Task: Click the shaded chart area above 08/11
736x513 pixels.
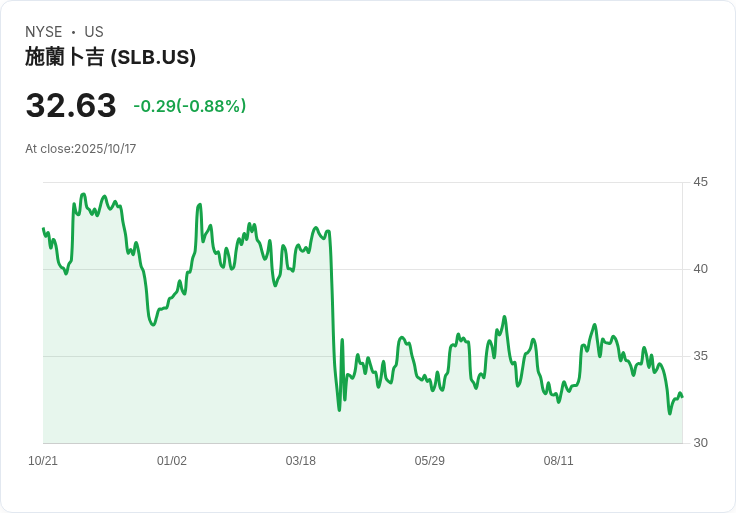Action: [559, 420]
